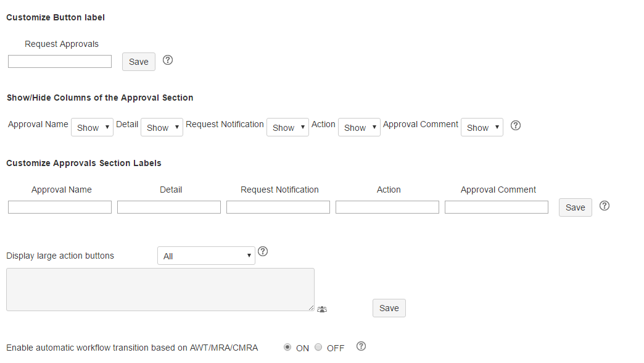Open the Detail column visibility dropdown

(x=162, y=127)
